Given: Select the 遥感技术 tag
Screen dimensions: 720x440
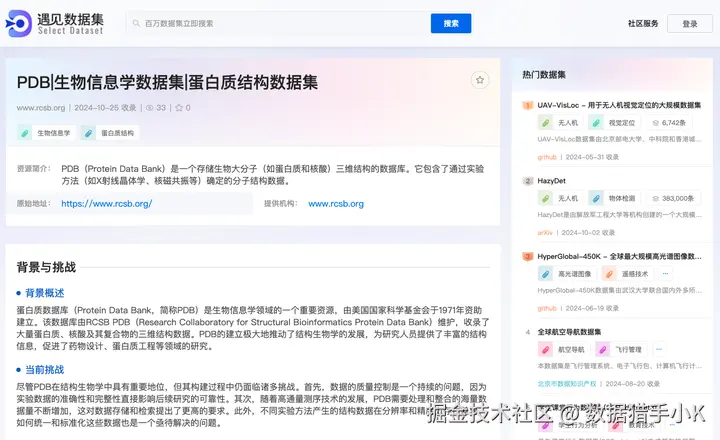Looking at the screenshot, I should 627,274.
